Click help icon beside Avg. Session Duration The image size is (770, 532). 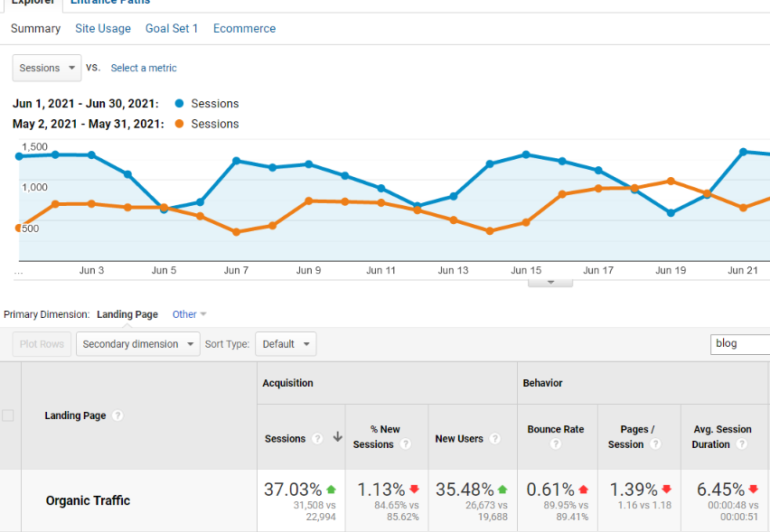click(x=741, y=444)
